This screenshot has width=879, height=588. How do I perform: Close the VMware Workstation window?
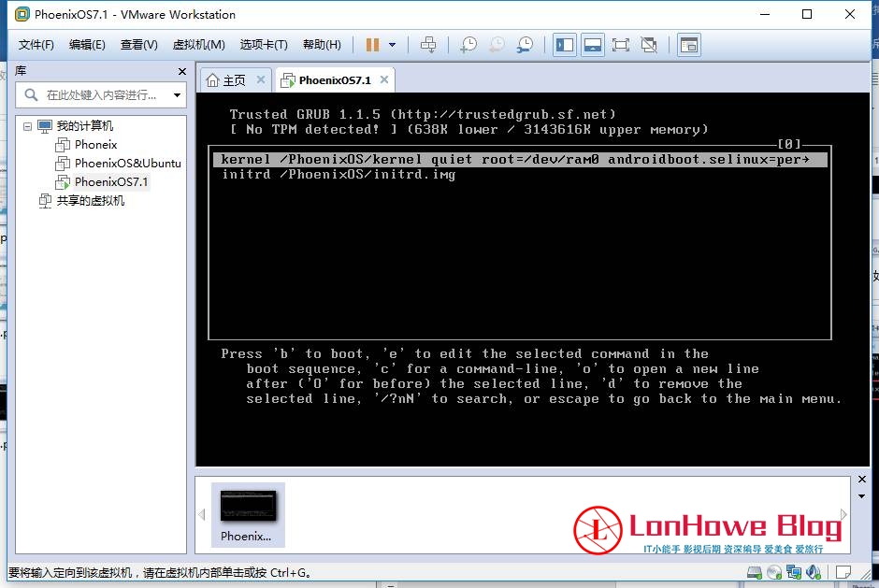tap(850, 15)
